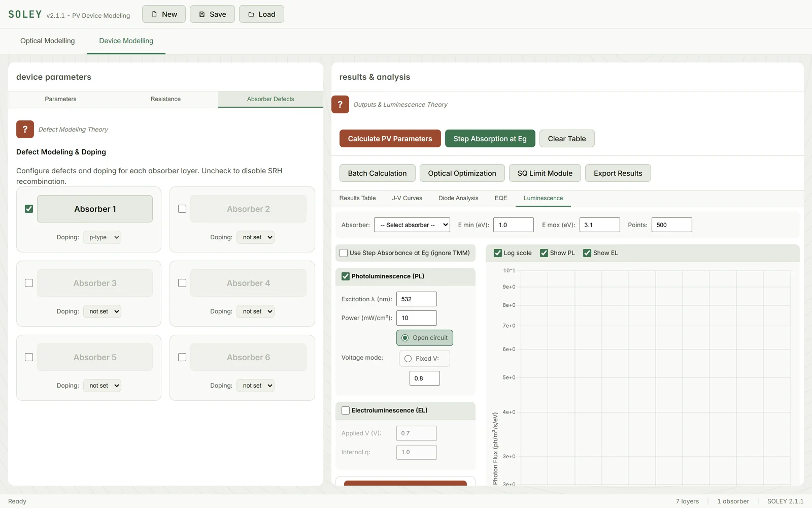The width and height of the screenshot is (812, 508).
Task: Switch to the Resistance tab
Action: 165,99
